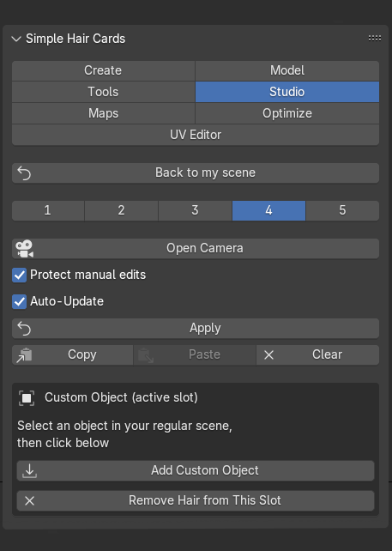This screenshot has height=551, width=392.
Task: Click the undo arrow icon on Apply
Action: click(x=24, y=329)
